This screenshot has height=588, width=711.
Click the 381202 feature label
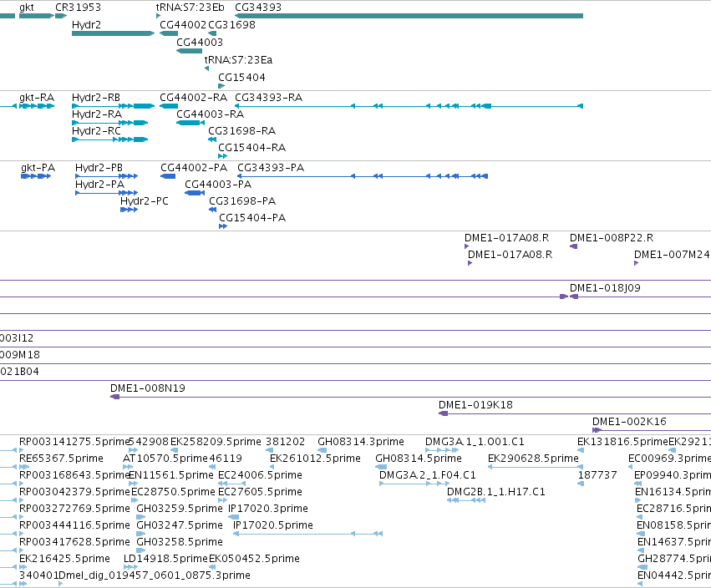[x=285, y=442]
